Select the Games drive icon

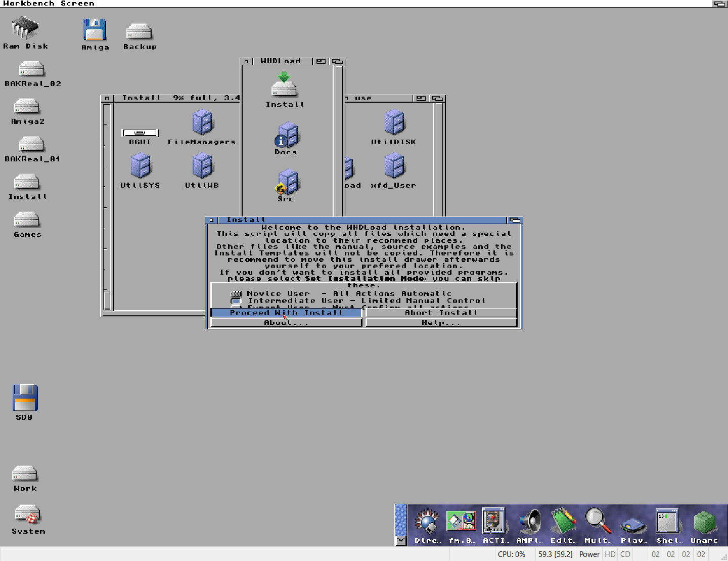point(26,220)
